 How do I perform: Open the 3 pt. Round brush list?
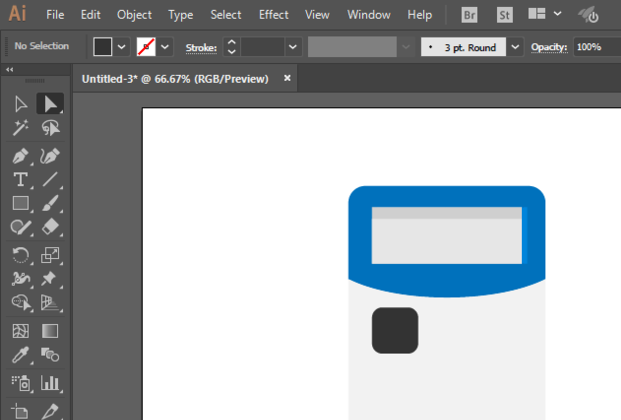click(x=515, y=47)
